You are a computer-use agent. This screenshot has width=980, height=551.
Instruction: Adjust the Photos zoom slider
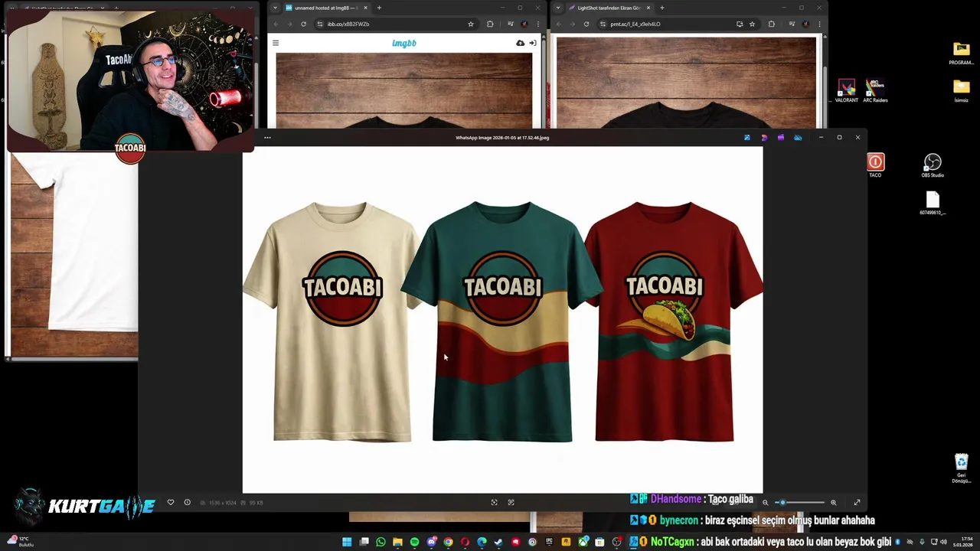pyautogui.click(x=801, y=503)
